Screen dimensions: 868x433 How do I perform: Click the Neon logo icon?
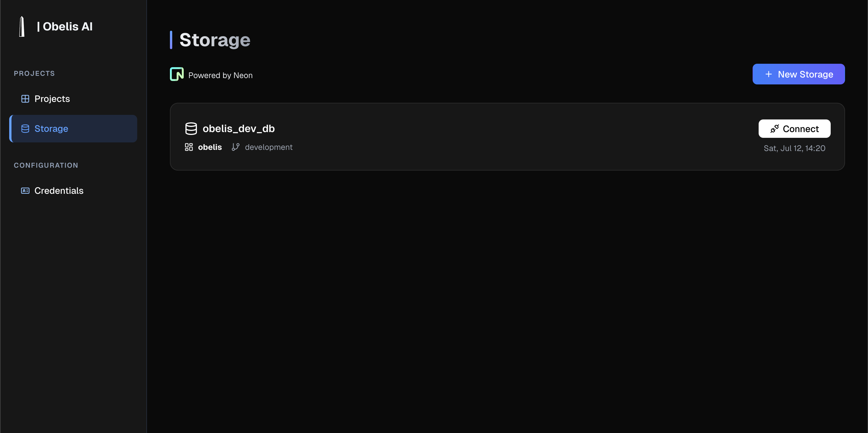[x=177, y=74]
